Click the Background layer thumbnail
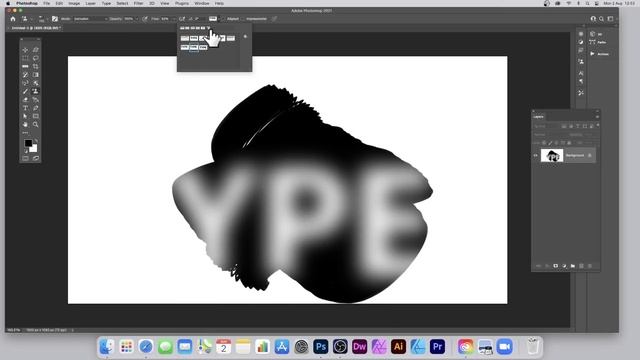The image size is (640, 360). click(552, 156)
